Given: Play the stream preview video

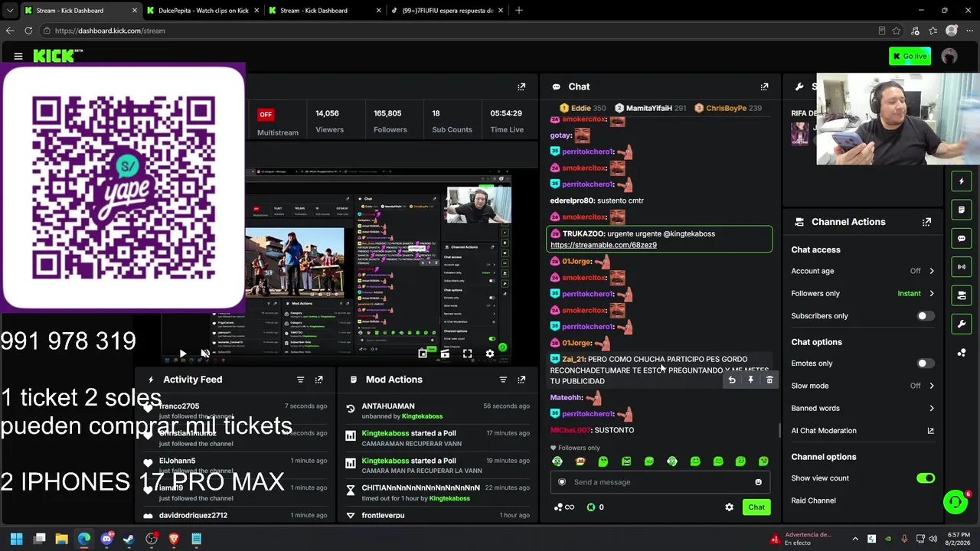Looking at the screenshot, I should coord(182,354).
